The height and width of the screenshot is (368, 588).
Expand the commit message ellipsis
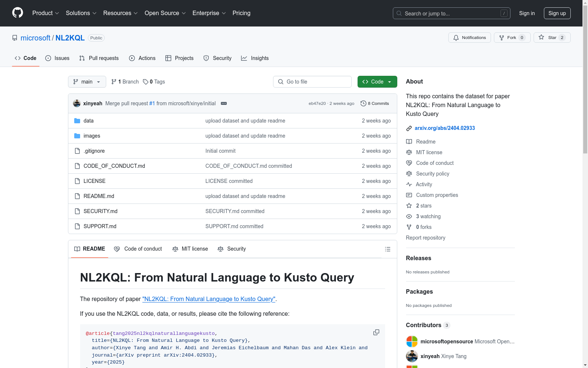224,103
